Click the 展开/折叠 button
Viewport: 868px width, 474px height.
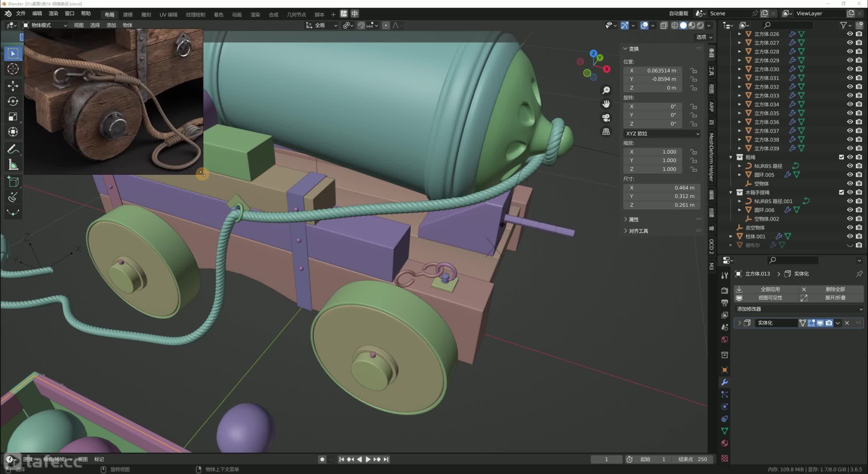point(831,298)
